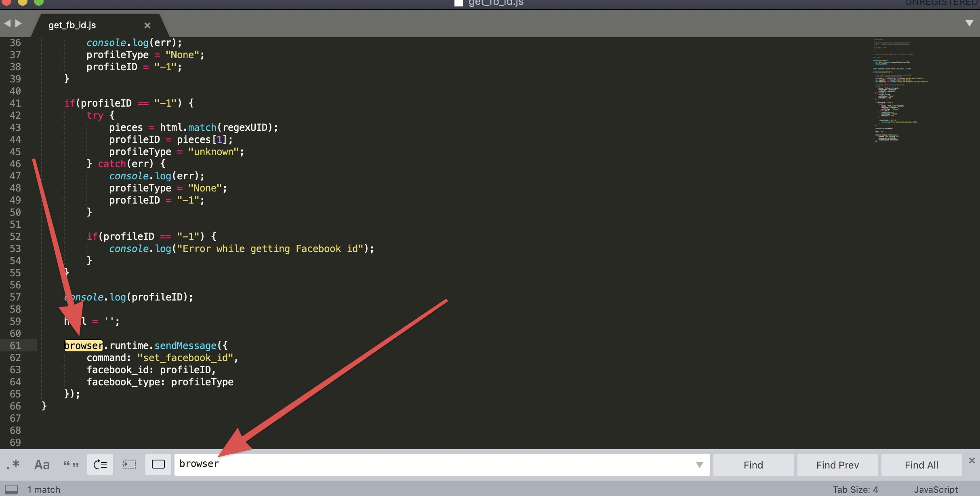This screenshot has width=980, height=496.
Task: Click the Find Prev button
Action: pos(837,465)
